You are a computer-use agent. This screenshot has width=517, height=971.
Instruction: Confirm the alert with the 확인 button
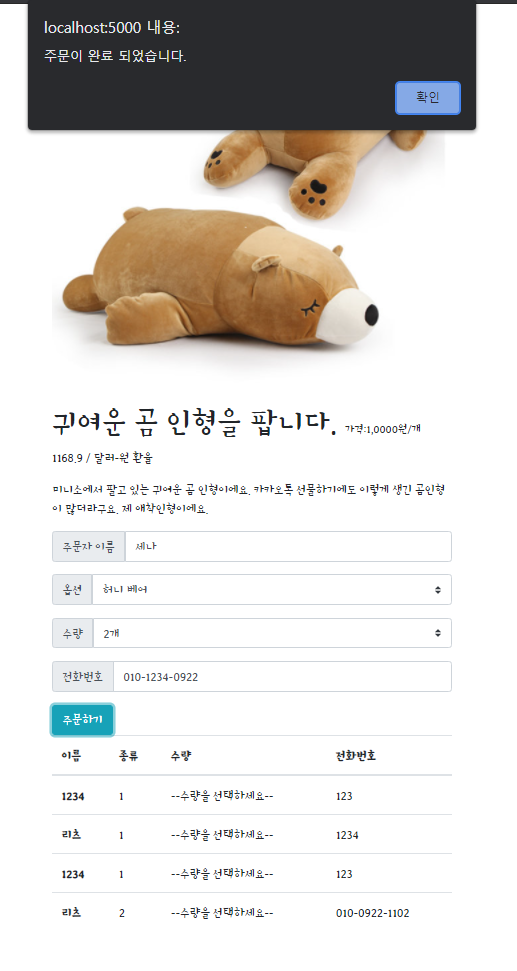428,98
